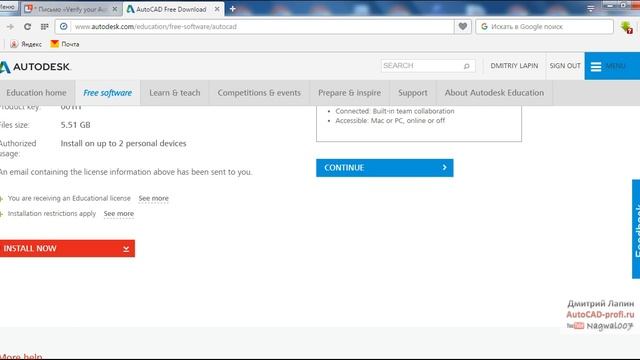Open Speed Dial grid icon
Image resolution: width=640 pixels, height=360 pixels.
tap(44, 27)
